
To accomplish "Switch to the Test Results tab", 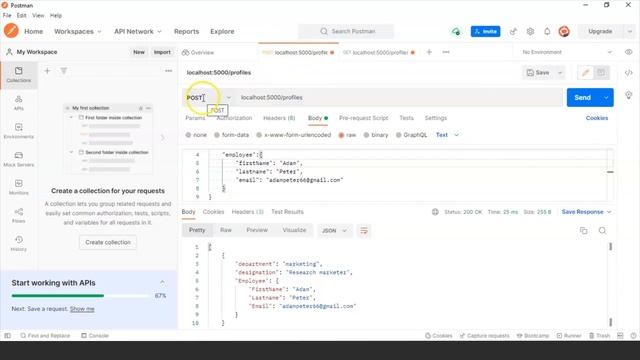I will pos(287,212).
